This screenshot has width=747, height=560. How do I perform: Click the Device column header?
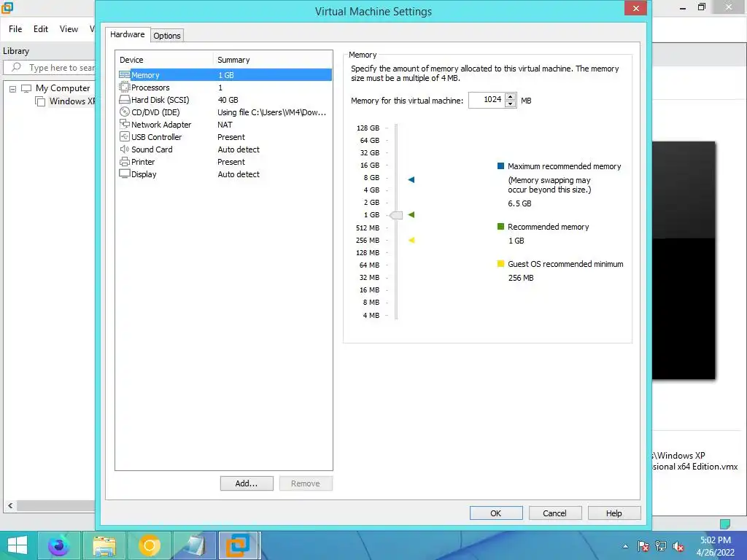[x=164, y=60]
